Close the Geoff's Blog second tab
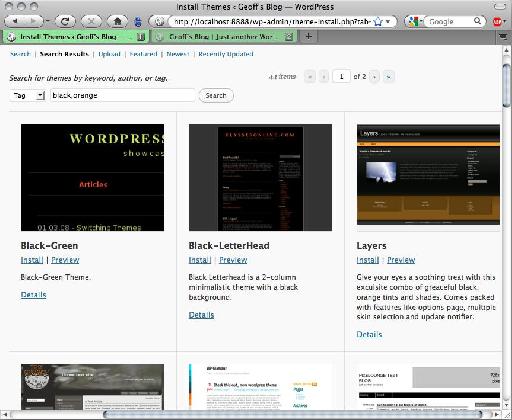The width and height of the screenshot is (512, 420). click(289, 37)
